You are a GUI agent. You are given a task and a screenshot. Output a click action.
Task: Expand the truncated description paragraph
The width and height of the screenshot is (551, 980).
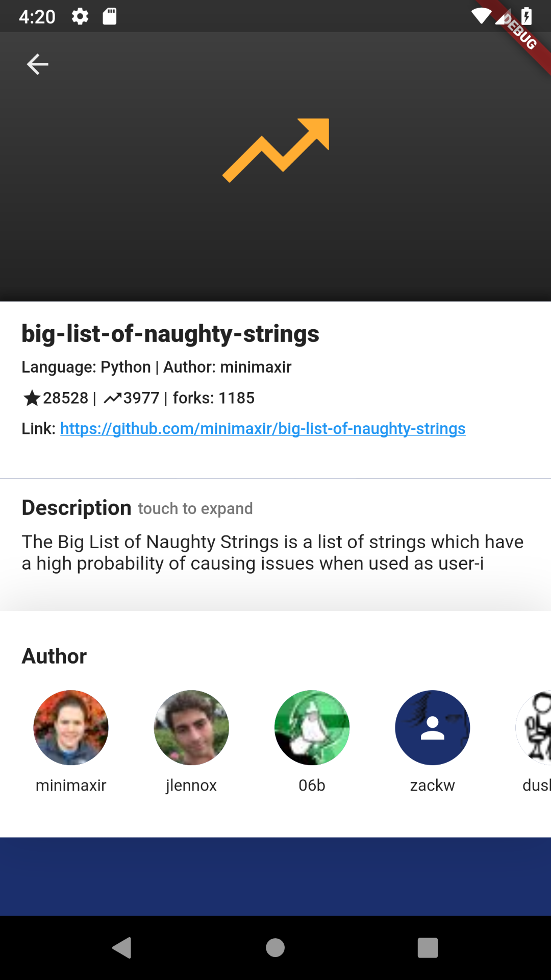(272, 553)
